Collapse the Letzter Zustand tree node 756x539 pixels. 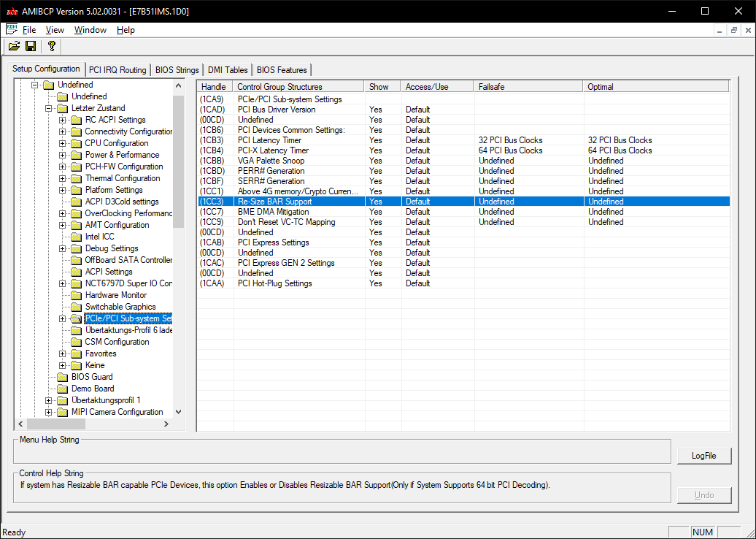48,109
